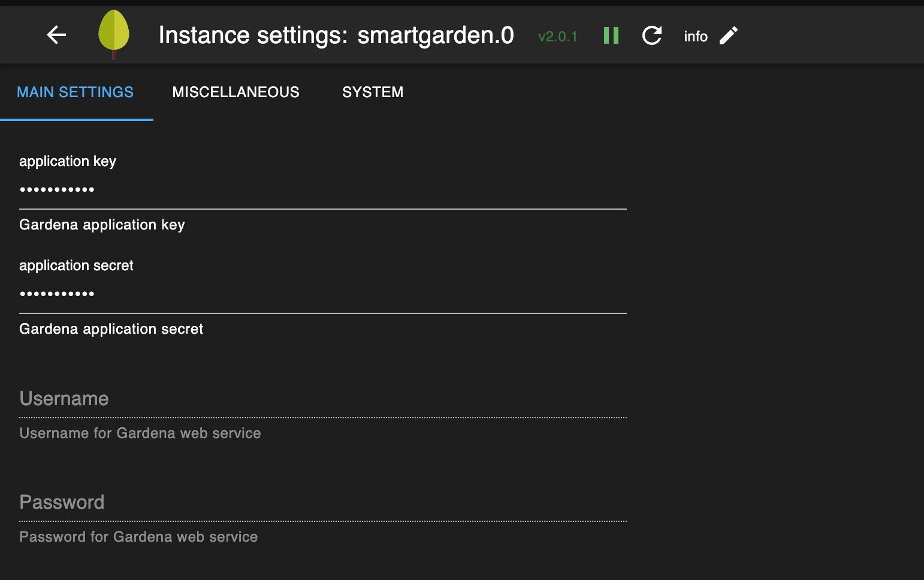This screenshot has width=924, height=580.
Task: Focus the application secret field
Action: 323,294
